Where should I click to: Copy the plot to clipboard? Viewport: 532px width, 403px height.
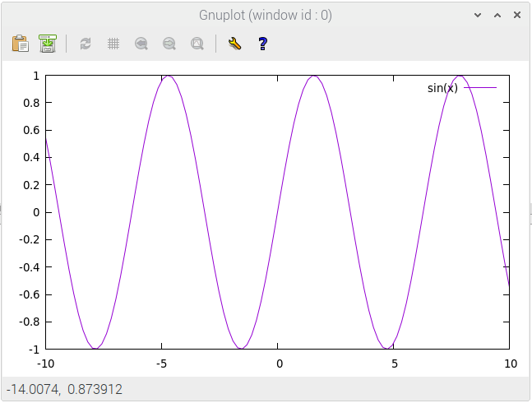tap(21, 44)
